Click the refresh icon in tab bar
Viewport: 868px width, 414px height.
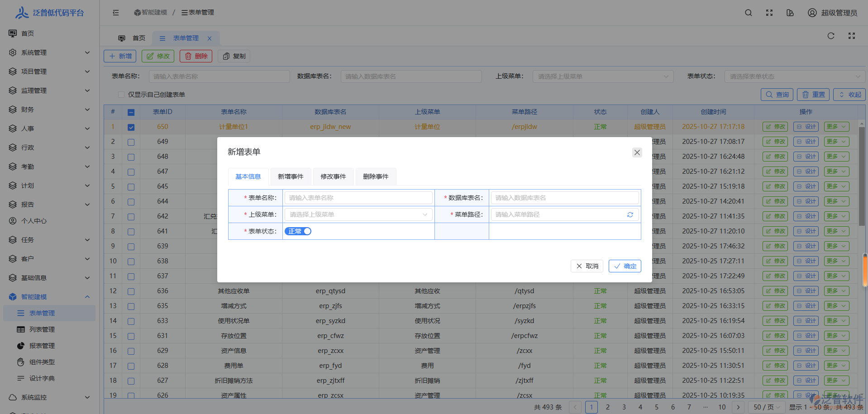tap(831, 36)
